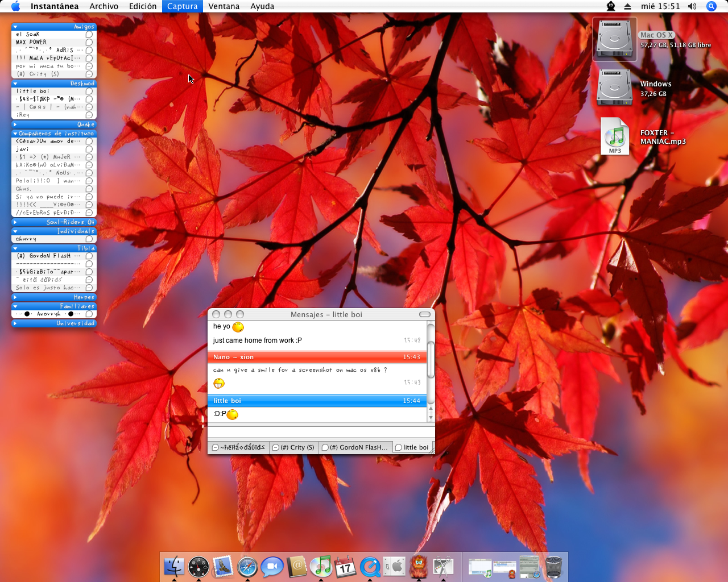728x582 pixels.
Task: Open the Apple menu
Action: point(15,6)
